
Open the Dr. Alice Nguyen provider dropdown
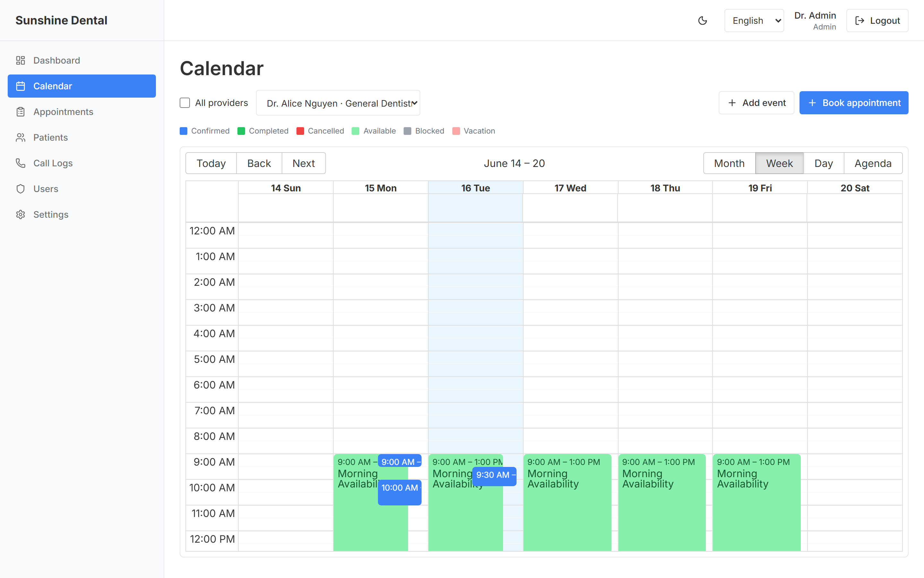coord(338,103)
